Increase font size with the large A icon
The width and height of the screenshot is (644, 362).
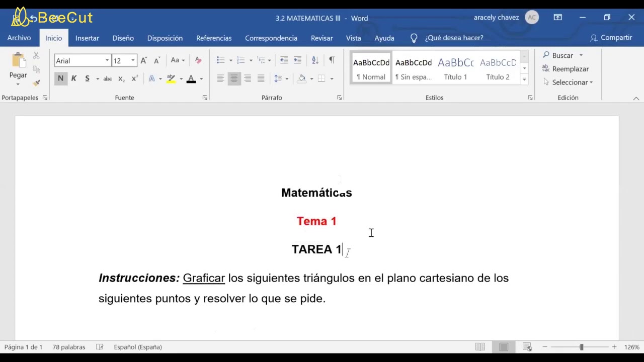pos(143,60)
